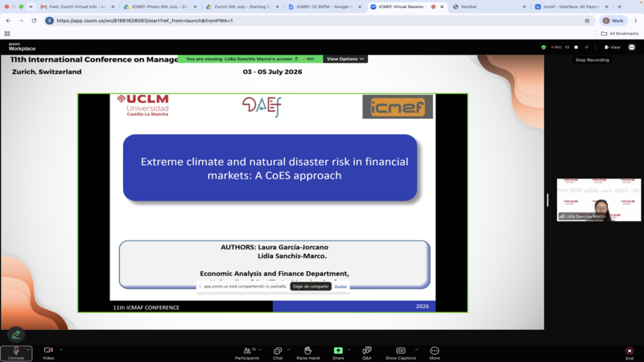Click '11th ICMAF CONFERENCE' footer text
This screenshot has height=362, width=644.
[147, 307]
